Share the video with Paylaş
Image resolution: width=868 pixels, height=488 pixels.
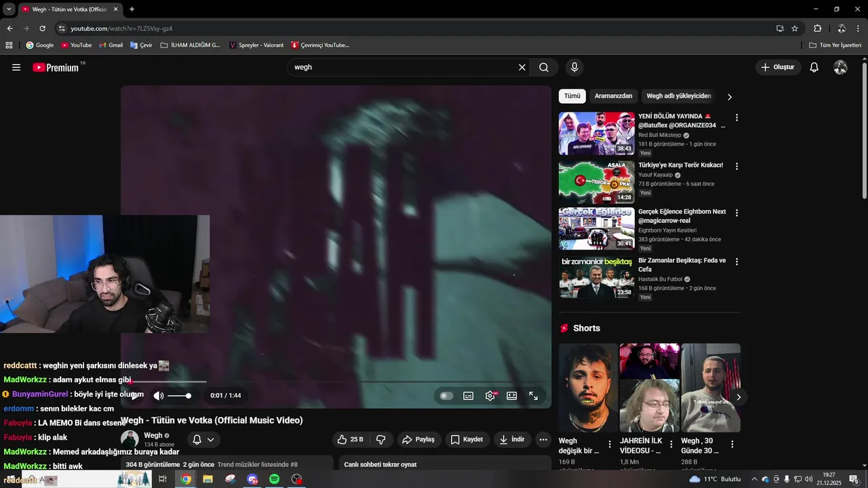(418, 439)
